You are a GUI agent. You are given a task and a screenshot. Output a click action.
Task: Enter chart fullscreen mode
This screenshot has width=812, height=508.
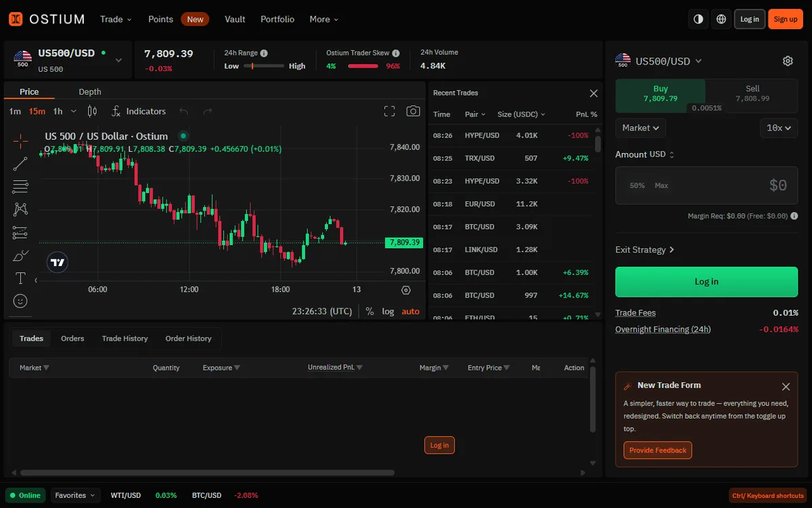tap(389, 111)
